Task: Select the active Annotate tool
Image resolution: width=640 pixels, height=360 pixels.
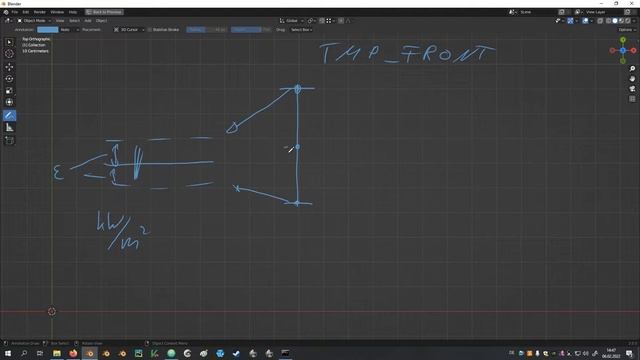Action: point(9,115)
